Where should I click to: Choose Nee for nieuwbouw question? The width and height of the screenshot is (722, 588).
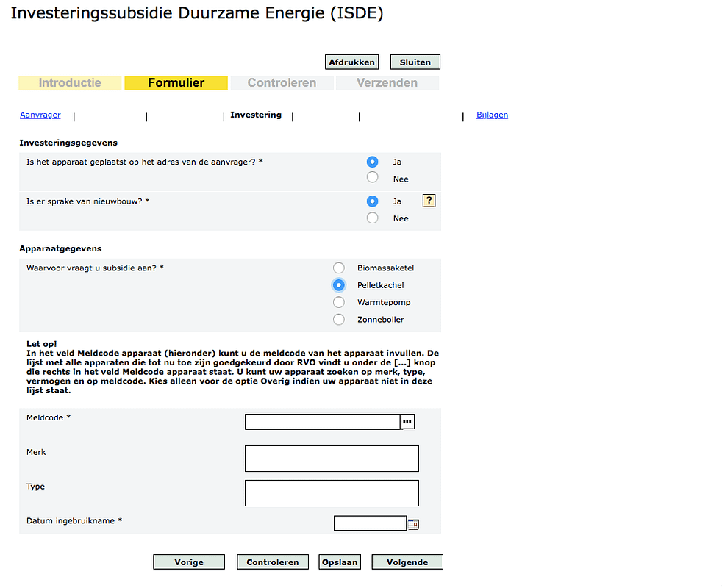[373, 218]
